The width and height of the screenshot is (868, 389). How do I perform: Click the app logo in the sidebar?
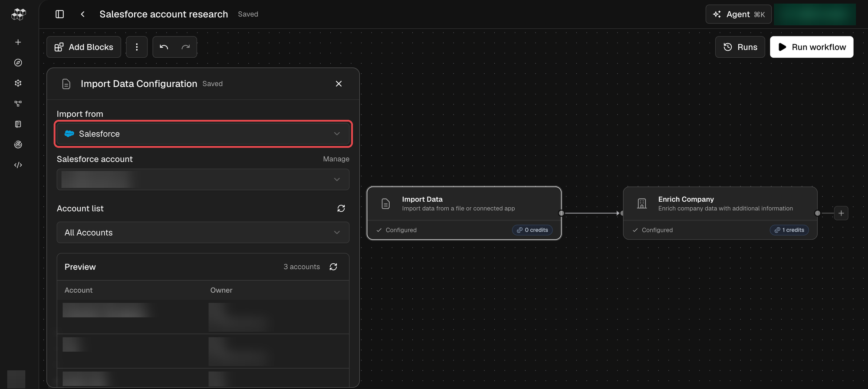pyautogui.click(x=18, y=14)
